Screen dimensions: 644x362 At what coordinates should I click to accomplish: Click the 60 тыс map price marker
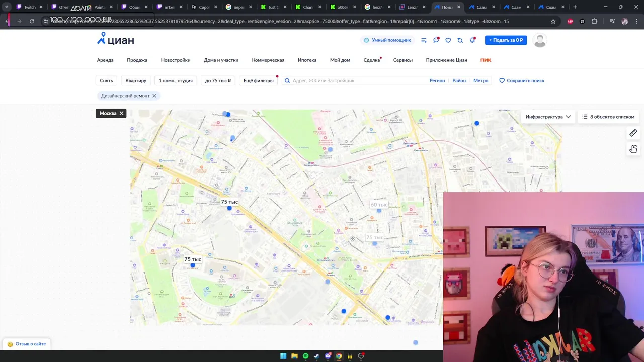click(379, 205)
